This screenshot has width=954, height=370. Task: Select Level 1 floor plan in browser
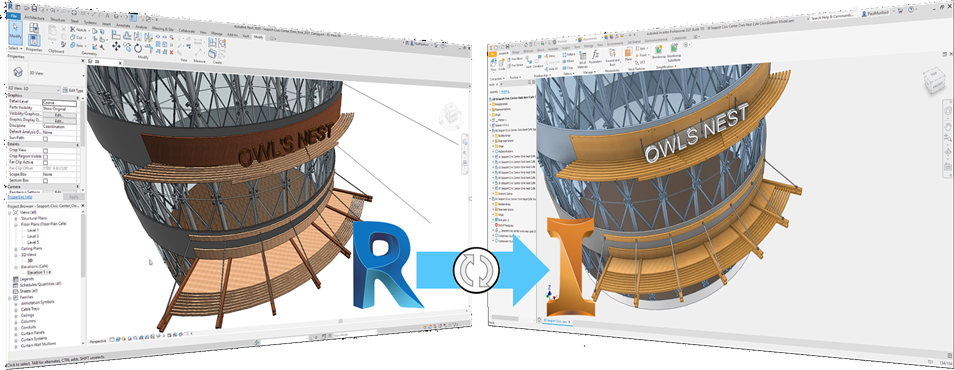(33, 231)
